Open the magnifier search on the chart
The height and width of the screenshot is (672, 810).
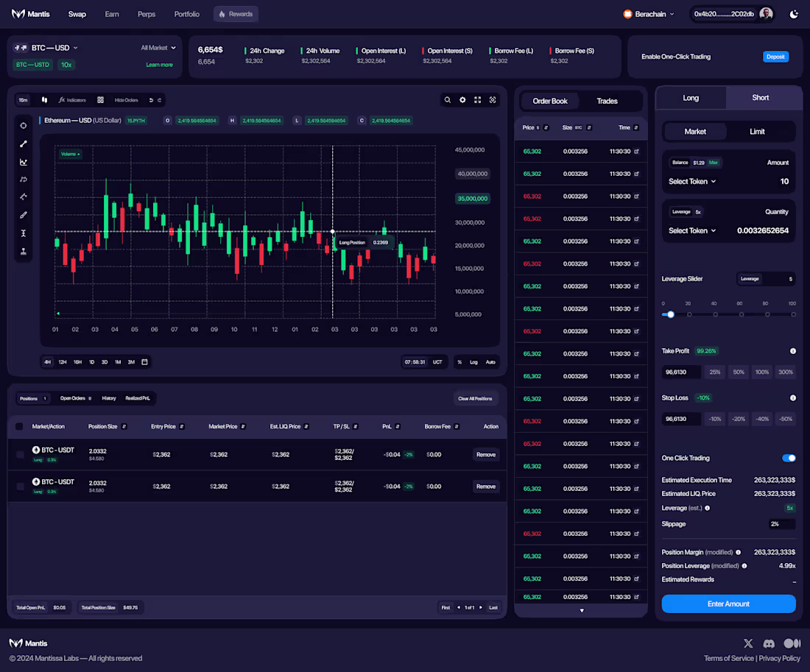tap(447, 99)
